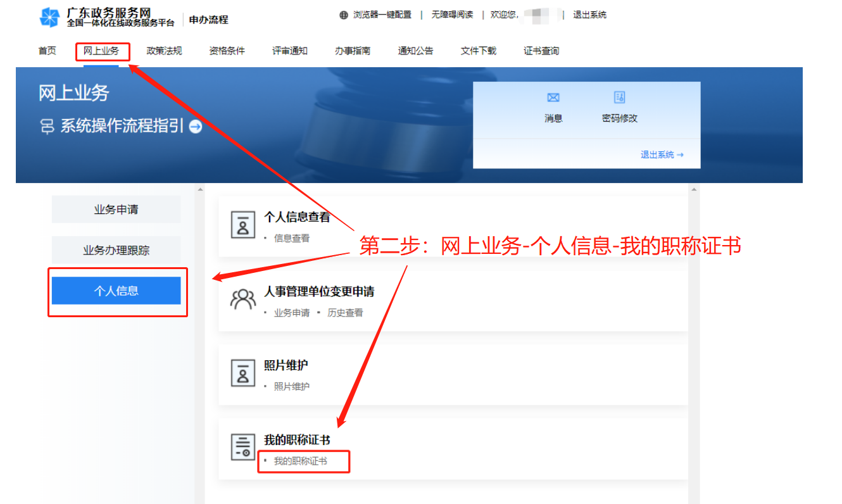Click the arrow icon beside 系统操作流程指引
The image size is (842, 504).
(196, 127)
